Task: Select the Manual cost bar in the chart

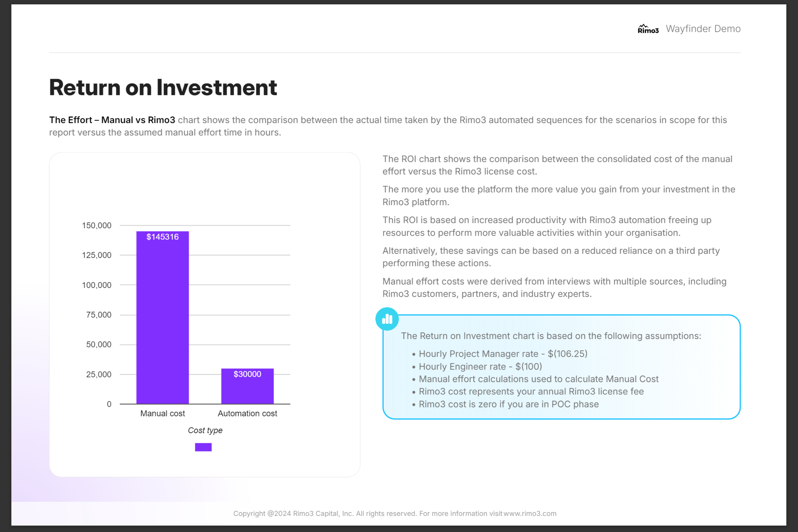Action: 162,322
